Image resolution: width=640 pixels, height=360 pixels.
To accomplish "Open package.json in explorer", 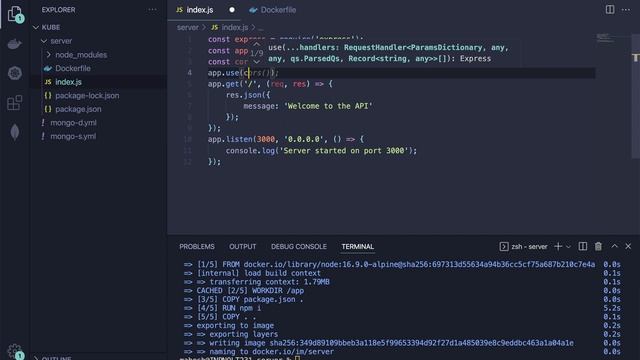I will (x=78, y=109).
